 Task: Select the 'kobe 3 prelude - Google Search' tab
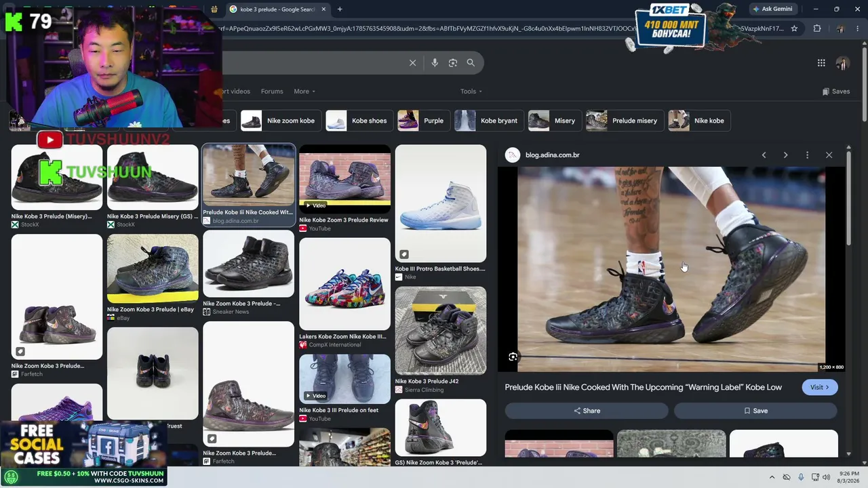point(278,9)
